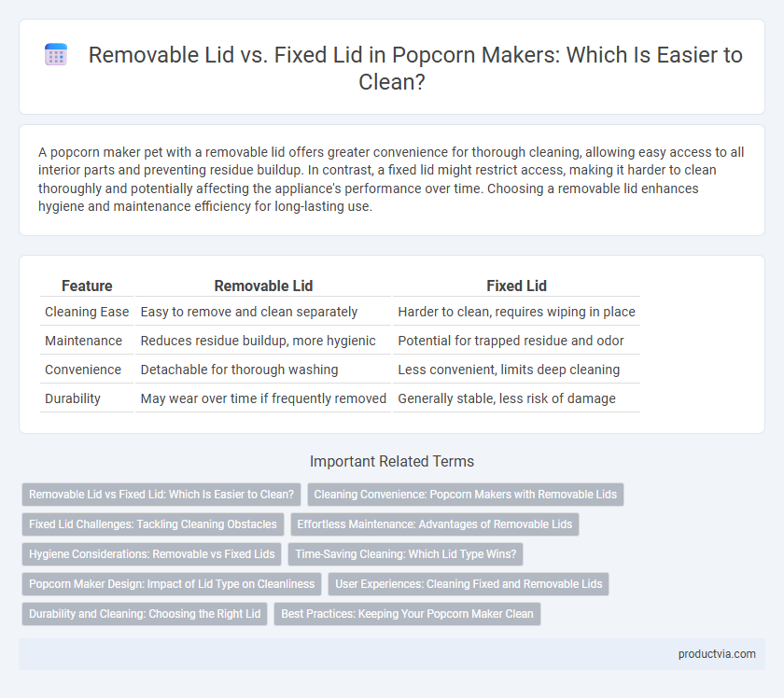
Task: Open the 'Removable Lid vs Fixed Lid: Which Is Easier to Clean?' tag
Action: tap(161, 494)
